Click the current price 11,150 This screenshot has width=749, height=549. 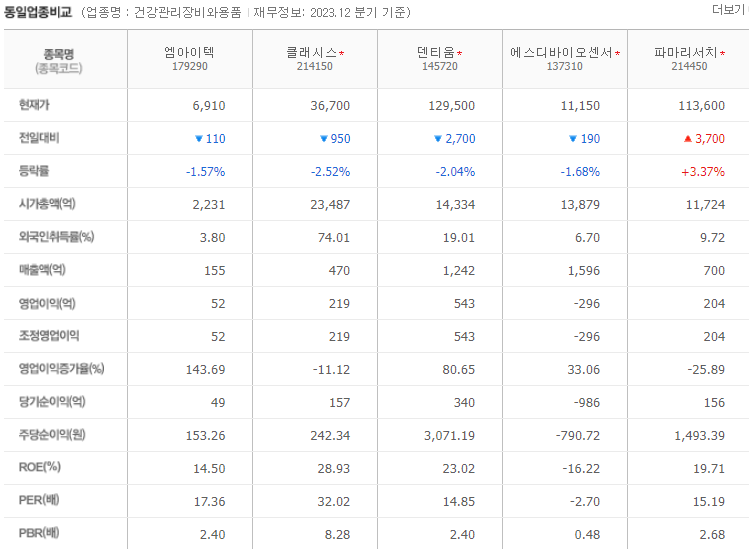[x=580, y=106]
